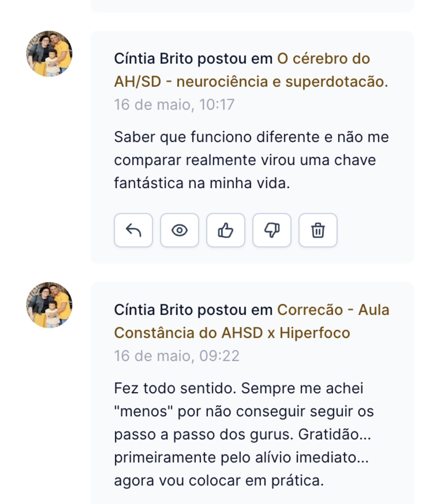This screenshot has height=504, width=441.
Task: Open avatar beside the 10:17 comment
Action: coord(49,54)
